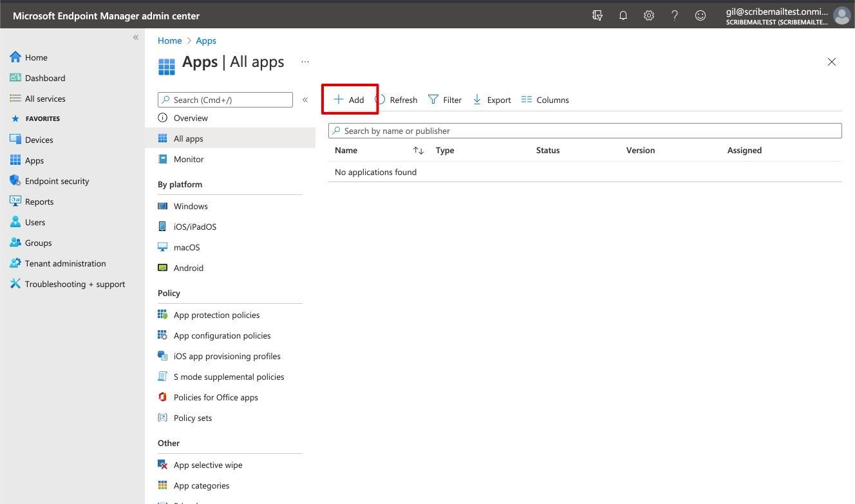Open Tenant administration from the sidebar

[x=65, y=263]
